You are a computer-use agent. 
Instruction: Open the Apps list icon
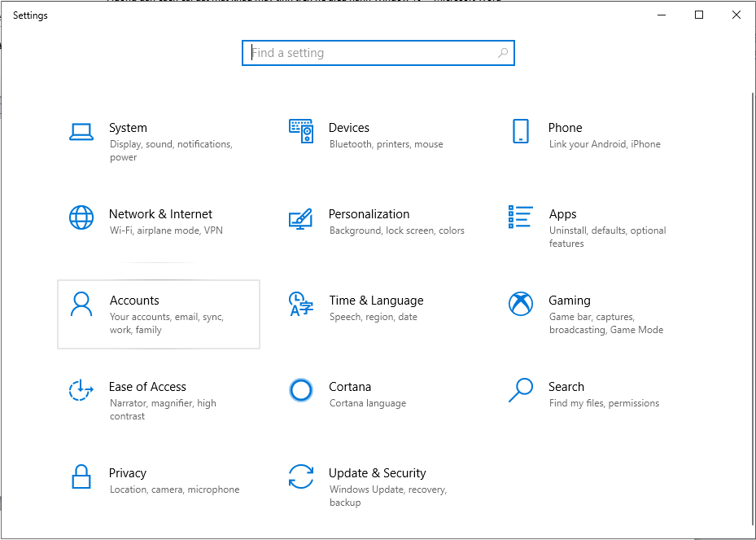coord(521,217)
